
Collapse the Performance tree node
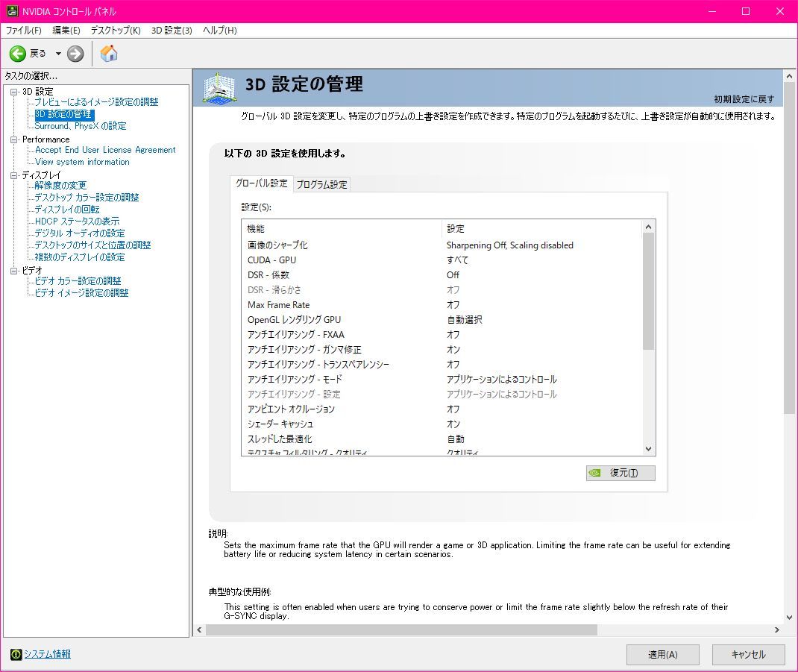coord(13,139)
